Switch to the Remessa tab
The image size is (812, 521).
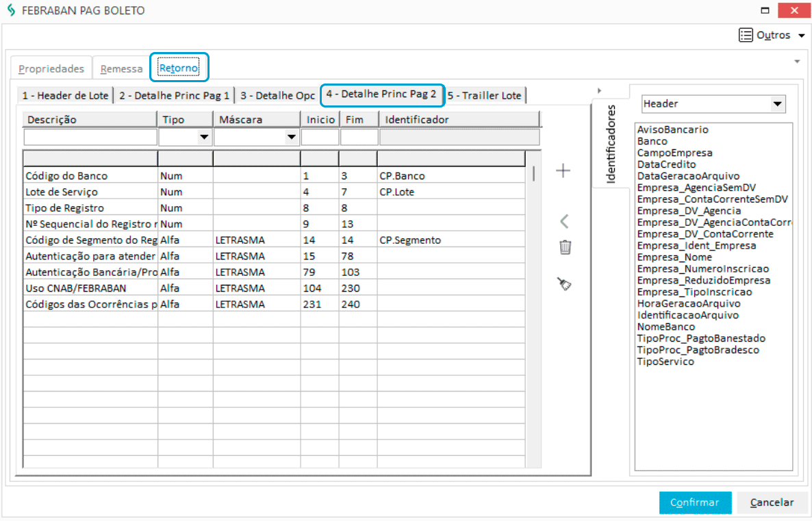click(x=121, y=69)
